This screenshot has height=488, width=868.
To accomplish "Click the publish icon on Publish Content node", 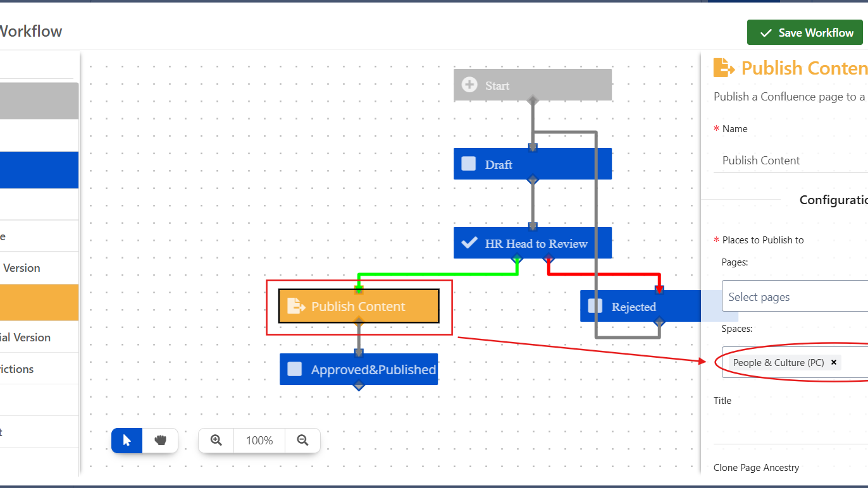I will click(296, 306).
